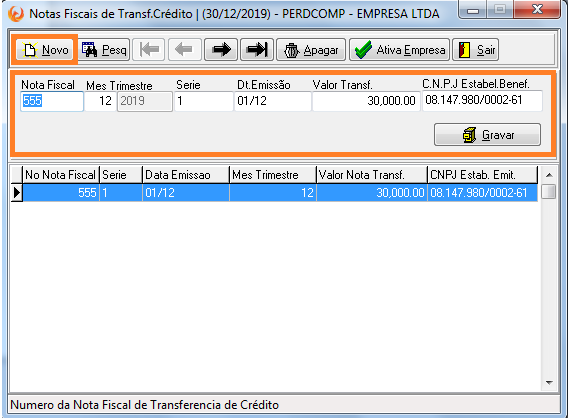Click the Valor Nota Transf. column header
Image resolution: width=573 pixels, height=418 pixels.
click(x=372, y=175)
